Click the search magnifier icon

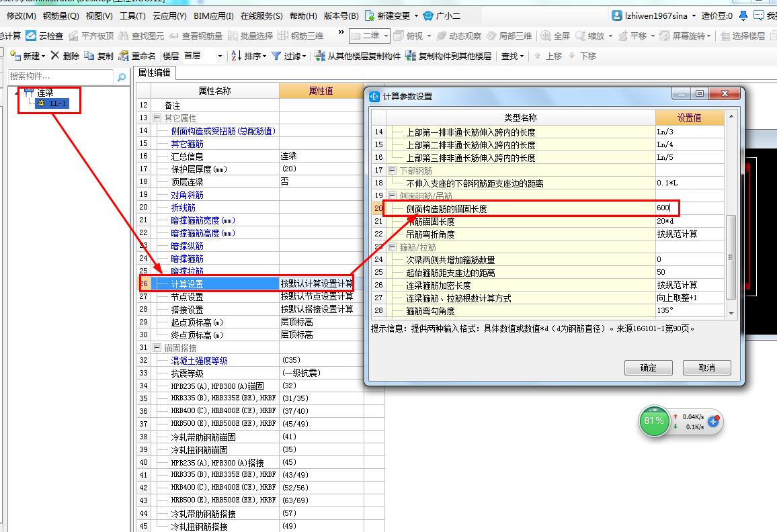122,77
